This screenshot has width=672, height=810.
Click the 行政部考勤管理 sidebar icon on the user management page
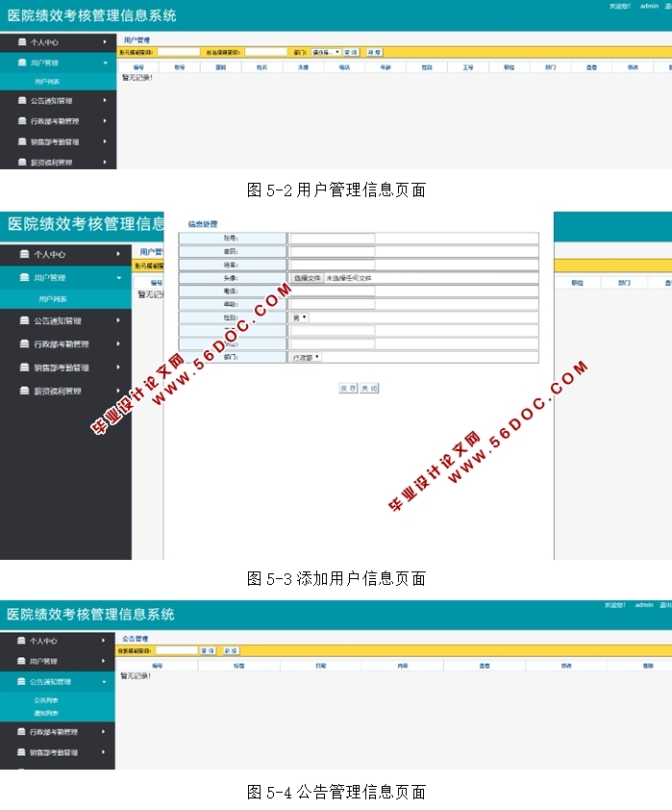coord(22,121)
